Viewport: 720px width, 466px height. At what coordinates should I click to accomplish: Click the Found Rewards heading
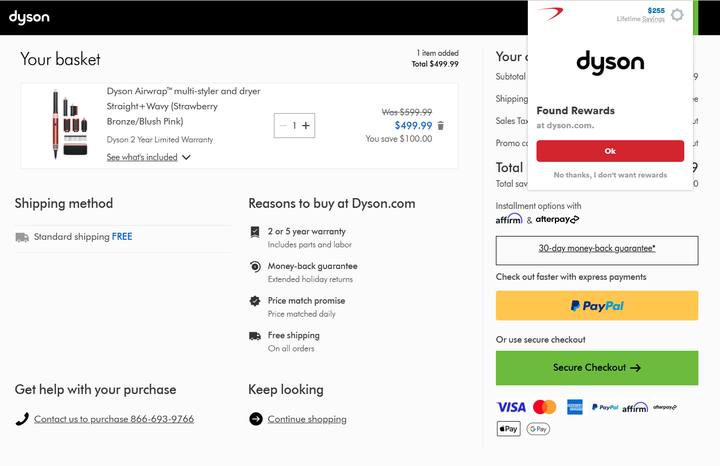click(x=575, y=111)
